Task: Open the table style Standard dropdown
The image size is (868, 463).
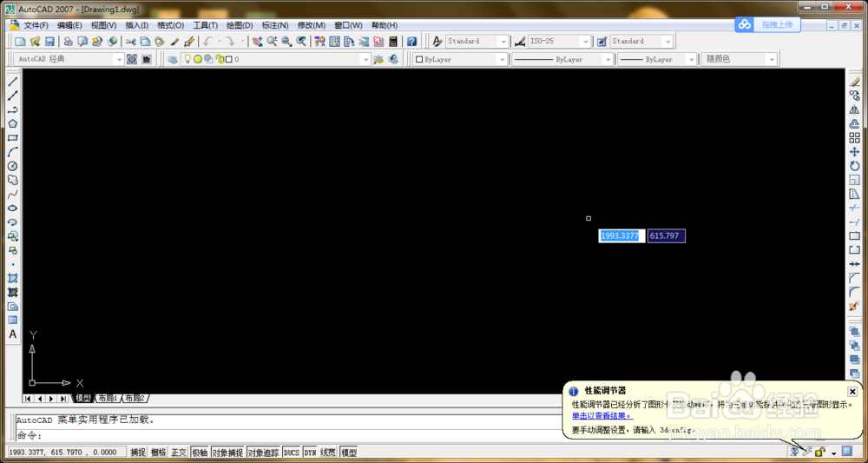Action: click(x=667, y=41)
